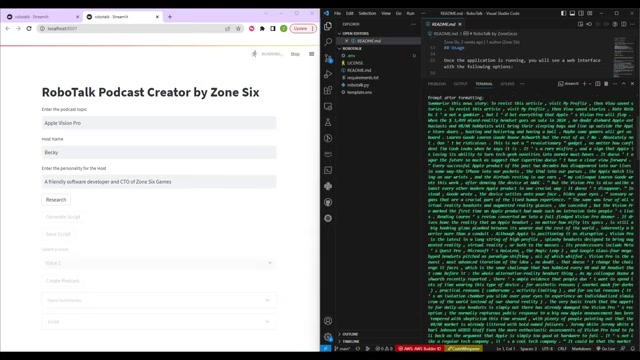Viewport: 640px width, 360px height.
Task: Click the remote window indicator in status bar
Action: [x=326, y=349]
